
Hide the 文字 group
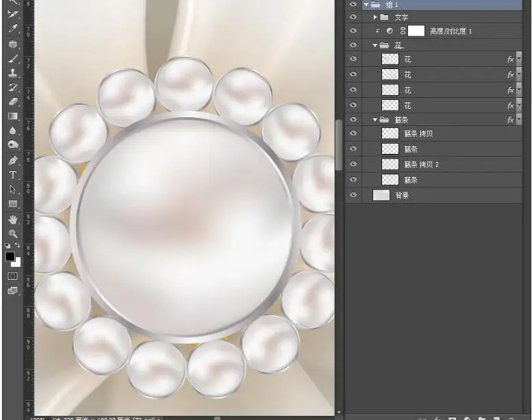click(x=353, y=17)
